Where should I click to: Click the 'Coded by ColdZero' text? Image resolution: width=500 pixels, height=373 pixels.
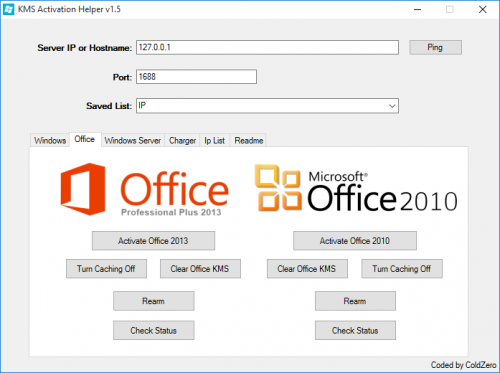click(x=463, y=365)
